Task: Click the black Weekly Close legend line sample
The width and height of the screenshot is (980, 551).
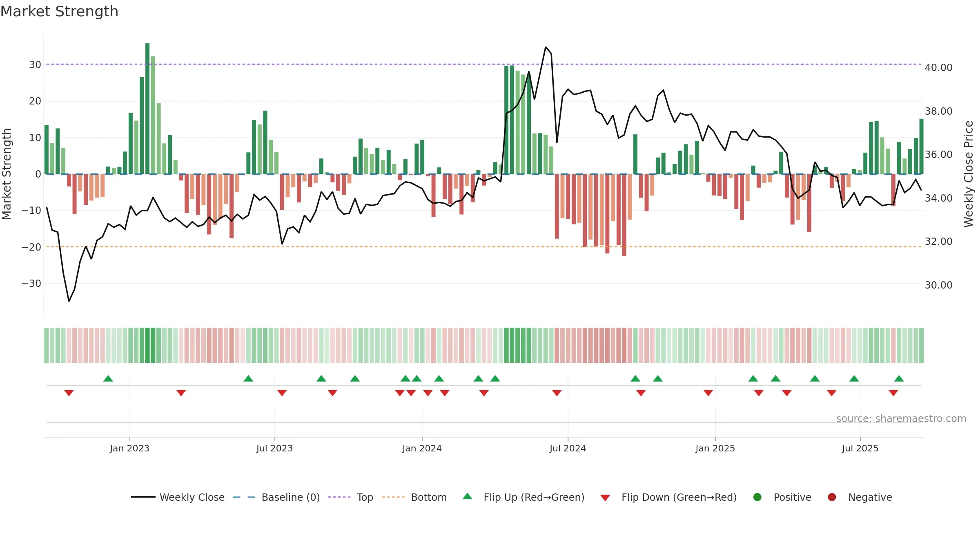Action: click(x=143, y=497)
